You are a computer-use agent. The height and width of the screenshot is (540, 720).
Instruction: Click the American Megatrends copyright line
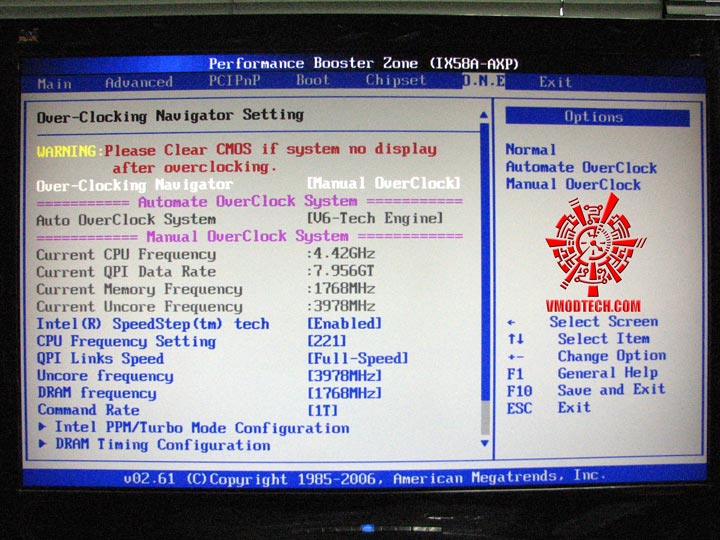click(x=365, y=478)
